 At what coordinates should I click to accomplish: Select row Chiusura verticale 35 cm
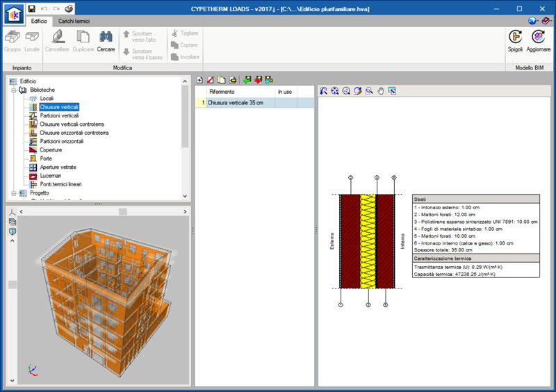click(x=254, y=103)
